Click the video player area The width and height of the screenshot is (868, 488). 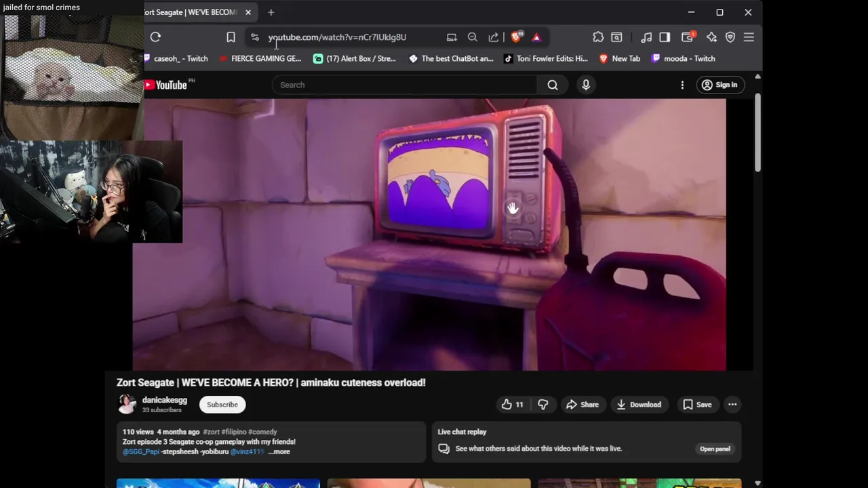click(429, 235)
